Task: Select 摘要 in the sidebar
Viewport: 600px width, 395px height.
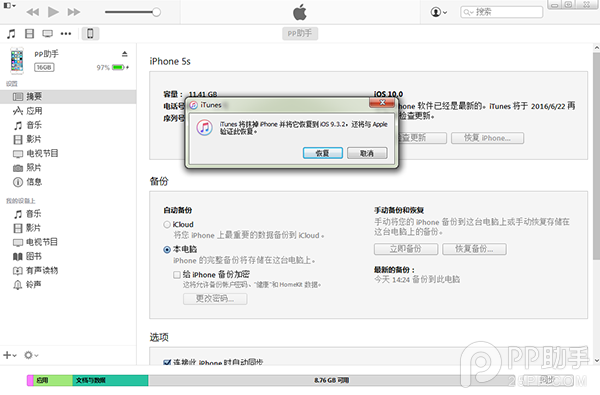Action: (x=68, y=97)
